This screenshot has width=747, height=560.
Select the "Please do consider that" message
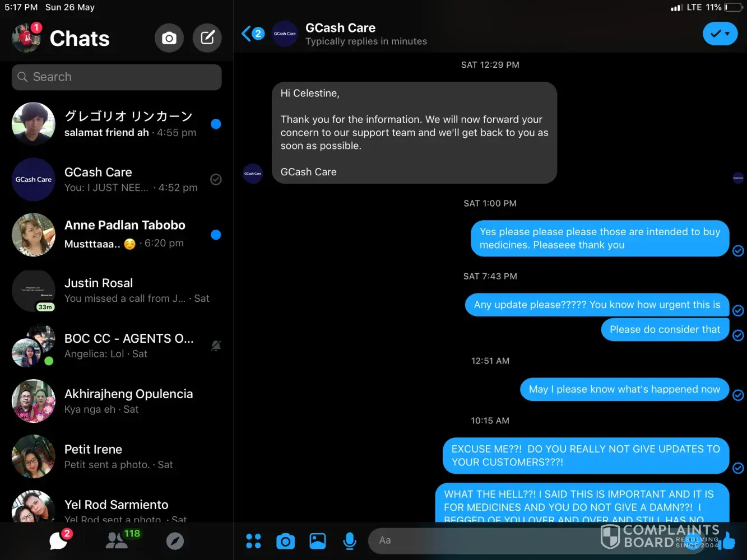[665, 329]
